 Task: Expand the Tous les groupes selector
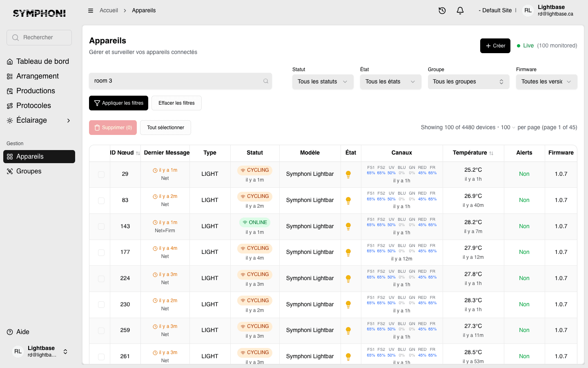468,81
